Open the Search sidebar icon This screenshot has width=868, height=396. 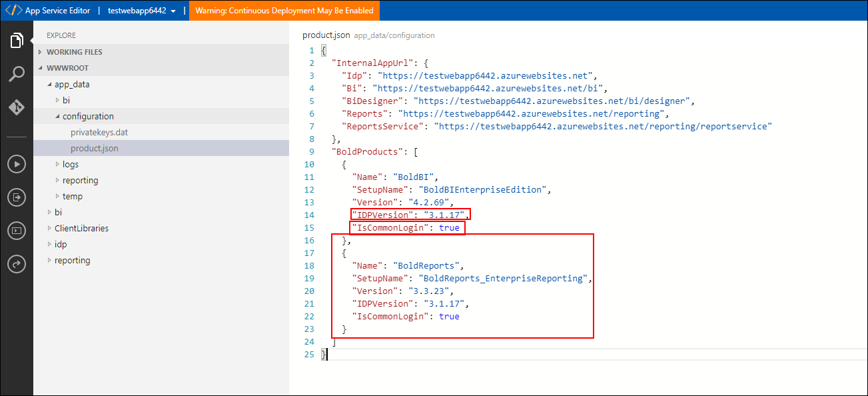pos(17,74)
